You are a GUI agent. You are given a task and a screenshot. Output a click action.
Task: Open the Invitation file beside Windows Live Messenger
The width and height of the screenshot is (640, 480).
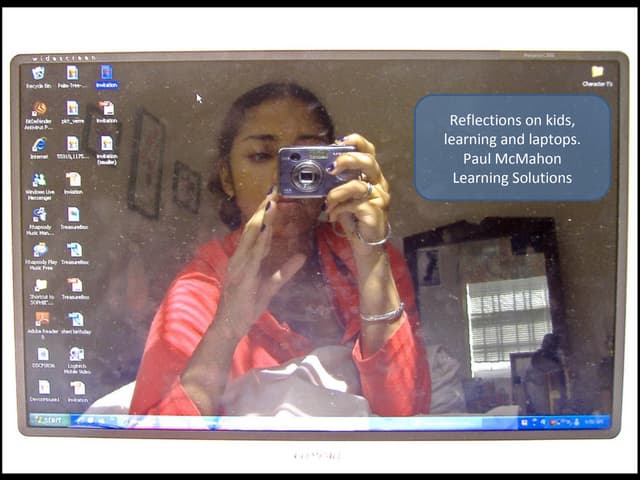click(x=73, y=181)
